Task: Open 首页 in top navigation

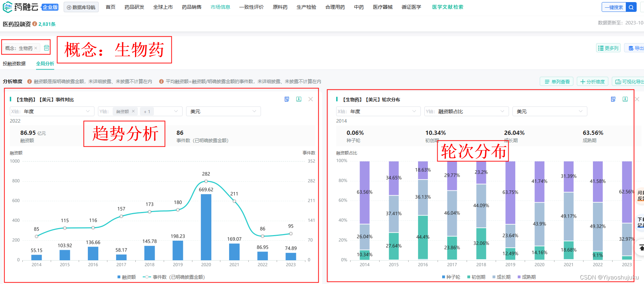Action: 111,7
